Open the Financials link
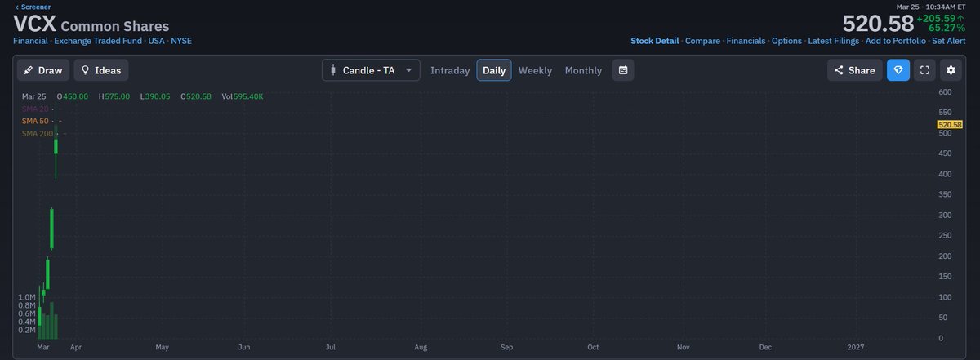Screen dimensions: 980x360 point(746,41)
